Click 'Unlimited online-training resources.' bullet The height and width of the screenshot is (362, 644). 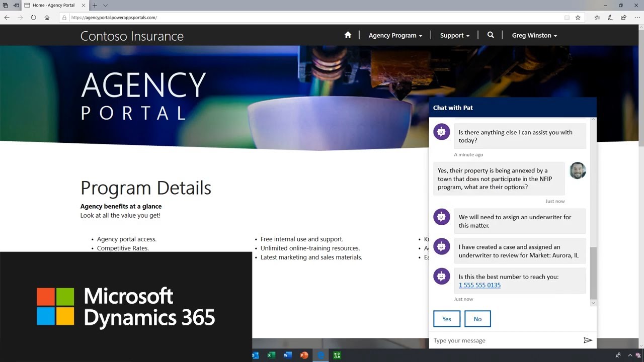pos(310,248)
